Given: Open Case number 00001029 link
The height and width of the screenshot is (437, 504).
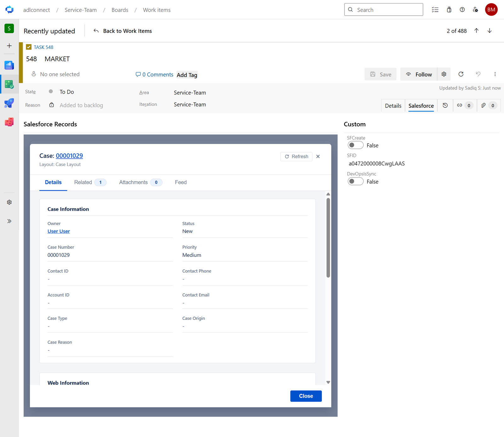Looking at the screenshot, I should point(69,156).
